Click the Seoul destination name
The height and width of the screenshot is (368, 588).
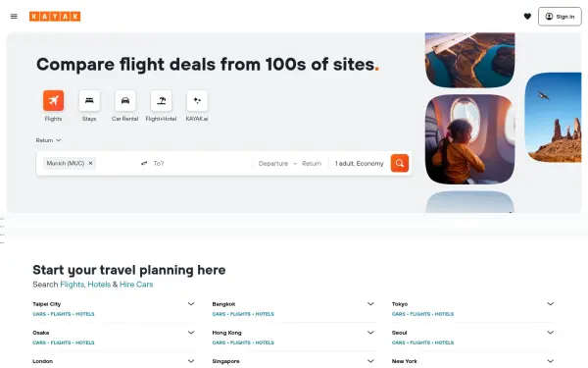(x=400, y=333)
